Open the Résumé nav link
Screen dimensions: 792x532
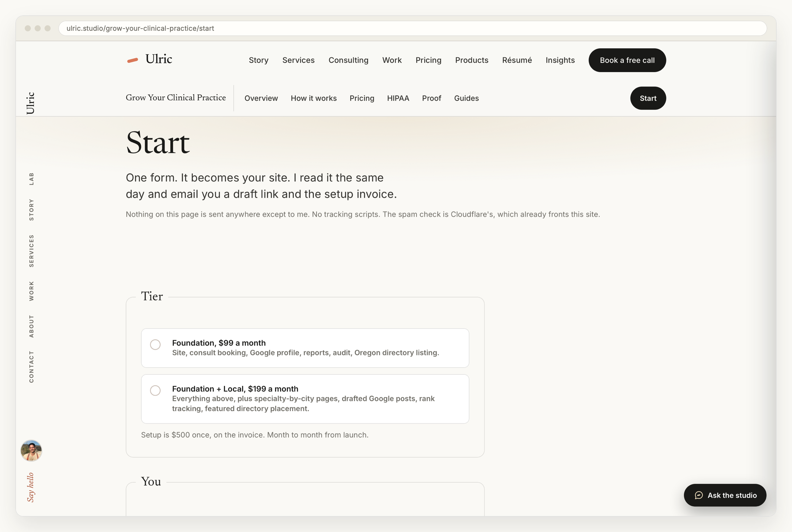517,60
